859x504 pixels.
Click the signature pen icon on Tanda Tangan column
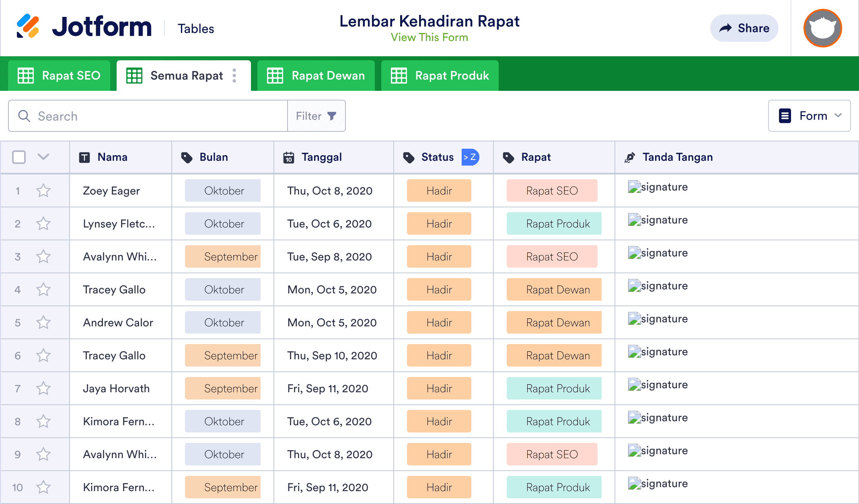point(630,157)
